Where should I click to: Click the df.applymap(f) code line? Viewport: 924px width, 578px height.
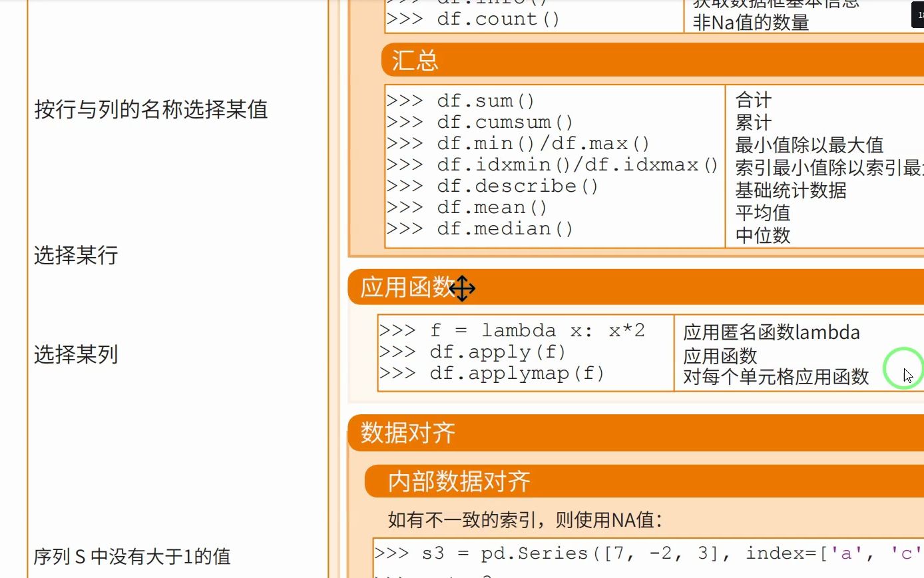pyautogui.click(x=492, y=374)
